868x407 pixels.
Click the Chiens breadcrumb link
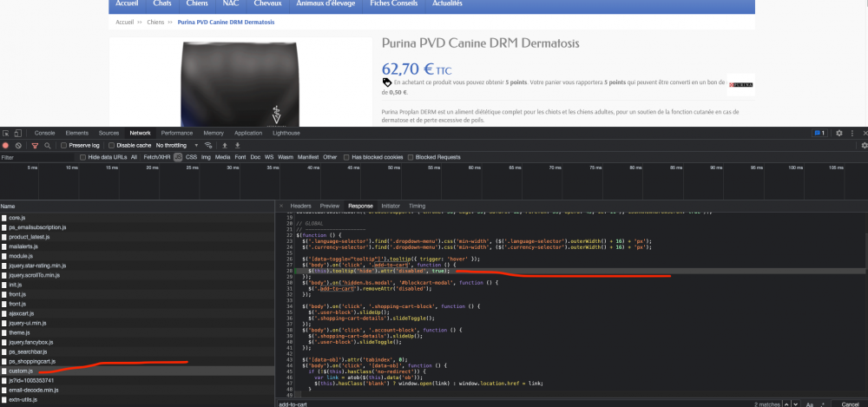(156, 22)
